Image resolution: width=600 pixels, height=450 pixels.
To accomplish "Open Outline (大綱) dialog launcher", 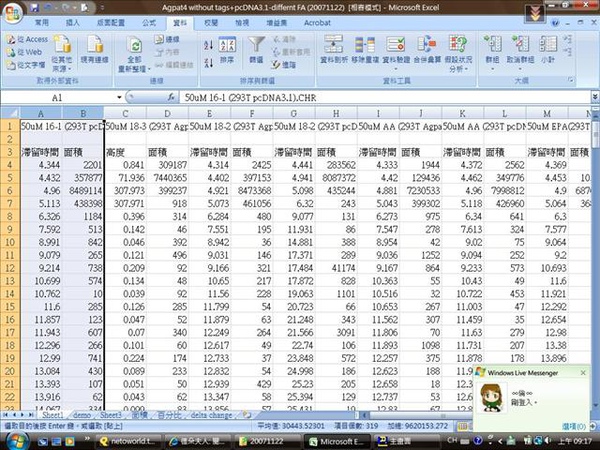I will 571,80.
